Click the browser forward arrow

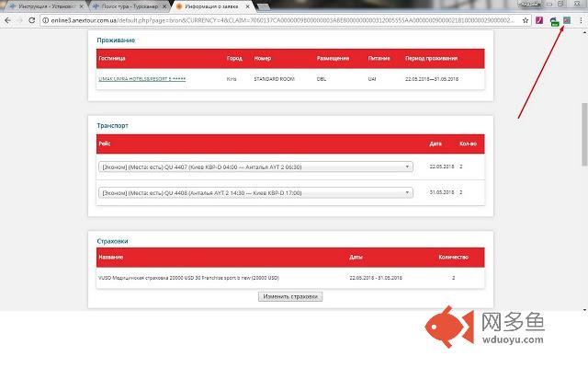click(20, 20)
